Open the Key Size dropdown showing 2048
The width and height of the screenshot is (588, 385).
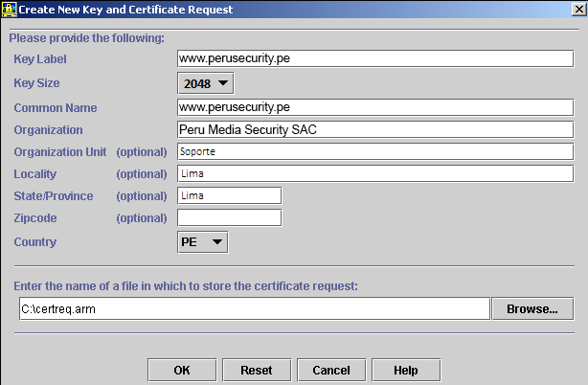tap(205, 83)
